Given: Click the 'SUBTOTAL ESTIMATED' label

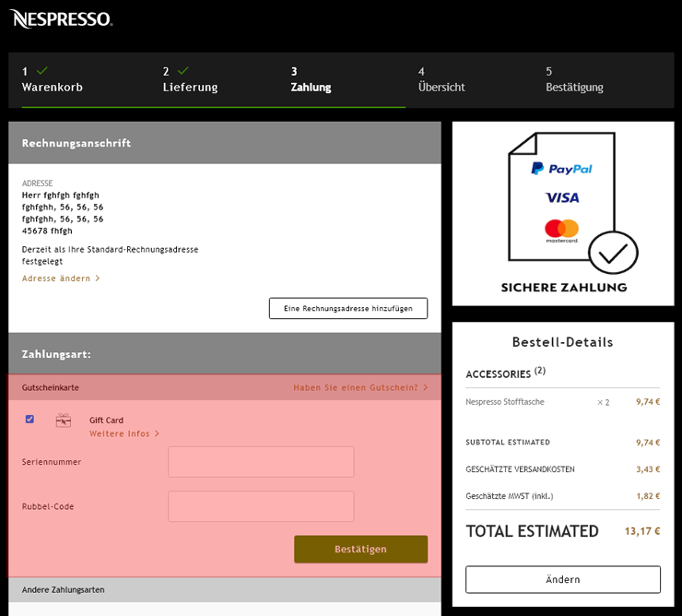Looking at the screenshot, I should tap(508, 443).
